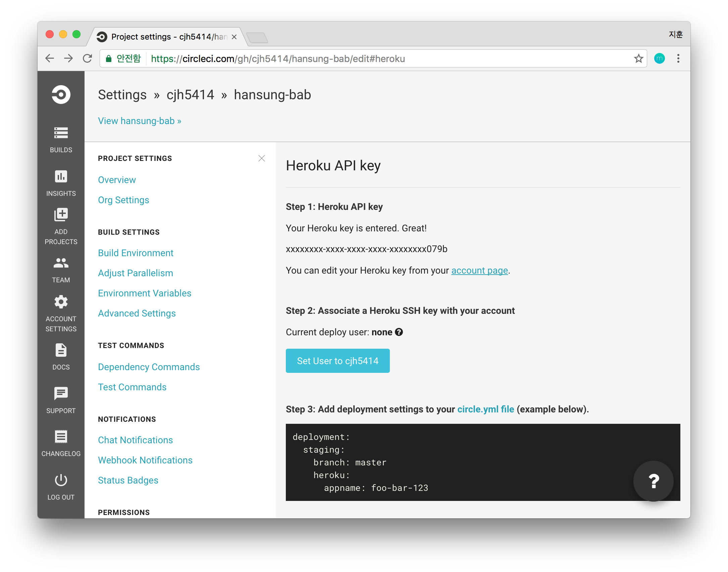Open the Changelog icon

[61, 437]
